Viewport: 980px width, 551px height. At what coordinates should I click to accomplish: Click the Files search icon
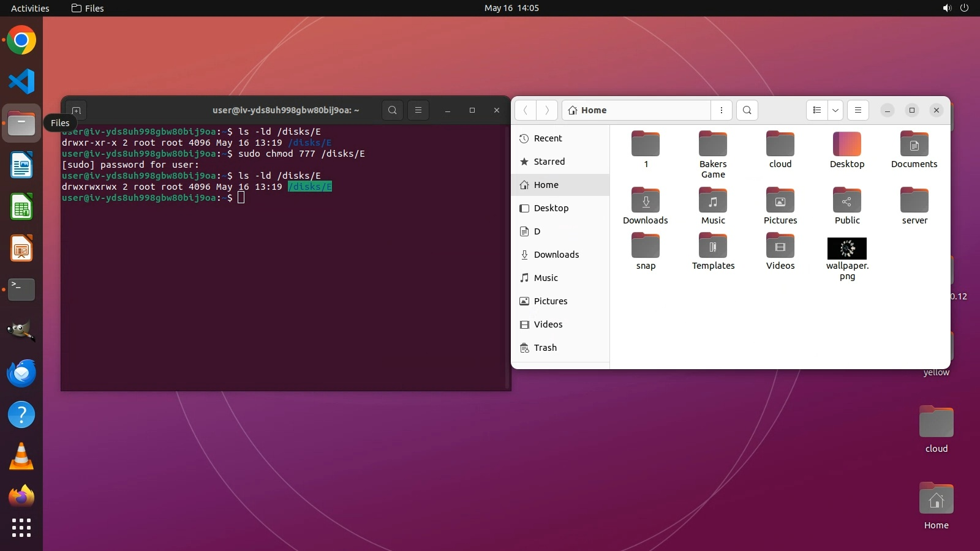pyautogui.click(x=747, y=110)
